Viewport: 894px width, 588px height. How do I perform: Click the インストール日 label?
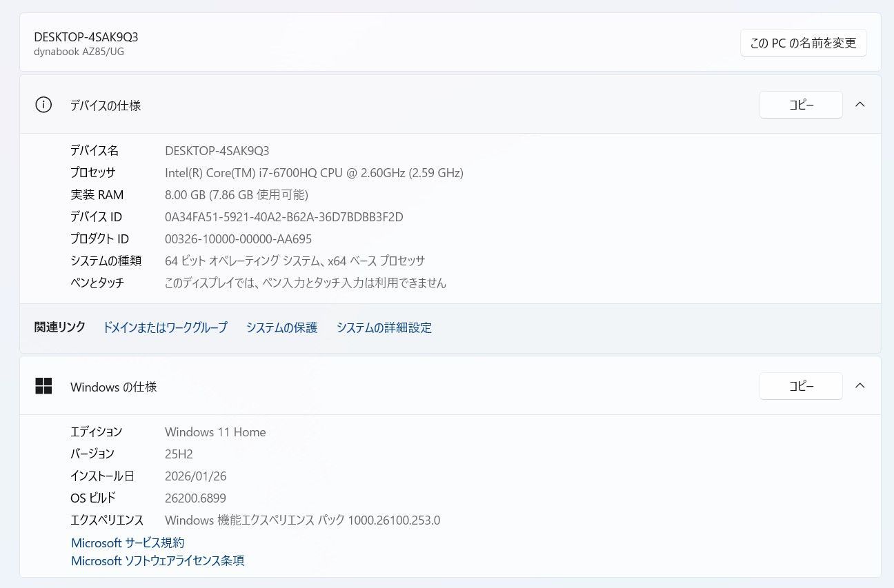102,476
